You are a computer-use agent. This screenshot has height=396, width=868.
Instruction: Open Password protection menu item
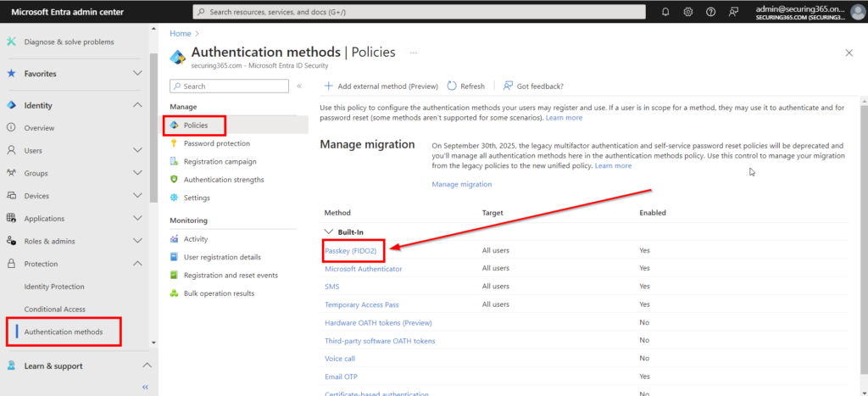pyautogui.click(x=216, y=143)
